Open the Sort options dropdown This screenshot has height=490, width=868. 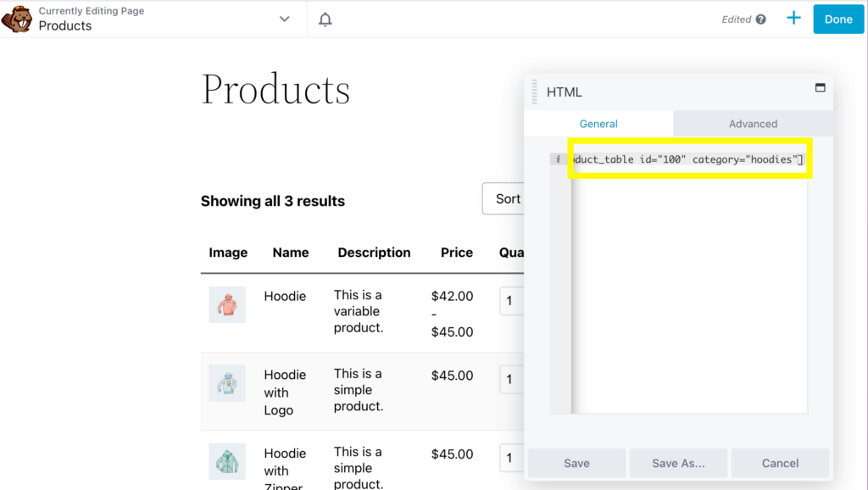point(507,198)
